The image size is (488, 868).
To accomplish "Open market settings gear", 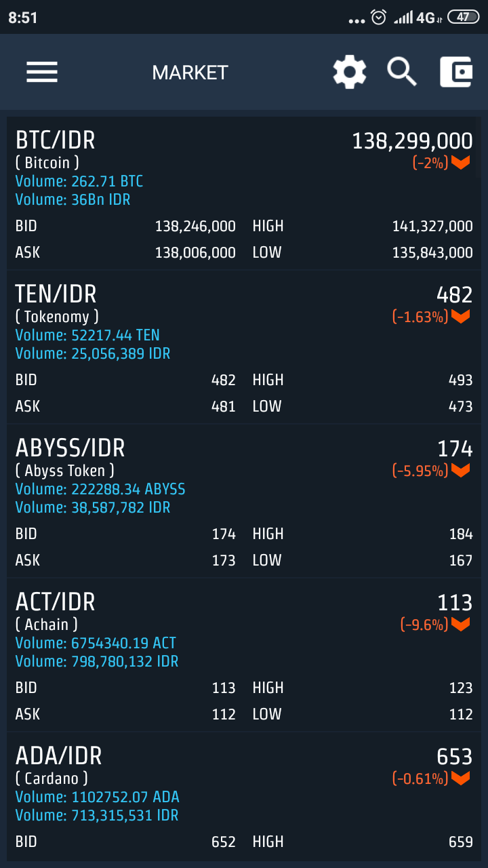I will coord(350,72).
